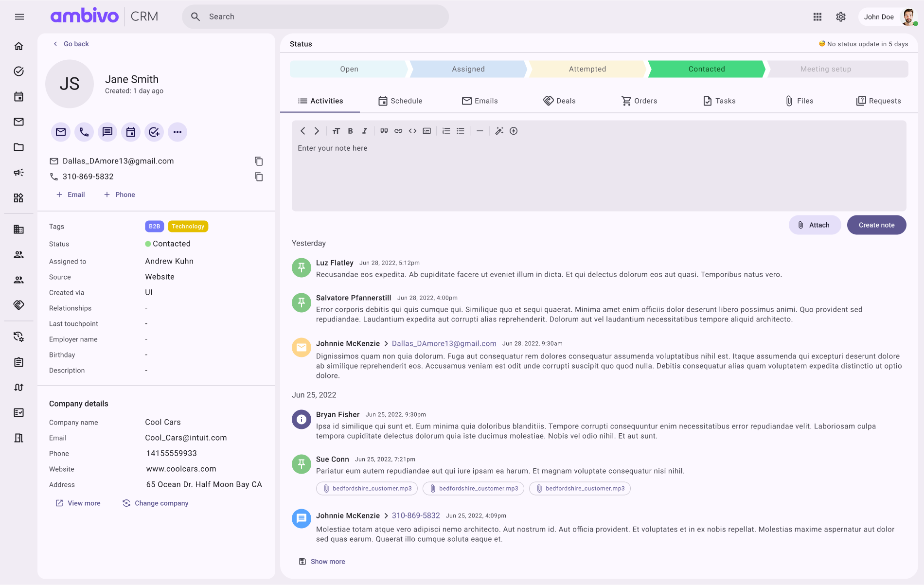Apply bold formatting in the note editor

coord(350,131)
